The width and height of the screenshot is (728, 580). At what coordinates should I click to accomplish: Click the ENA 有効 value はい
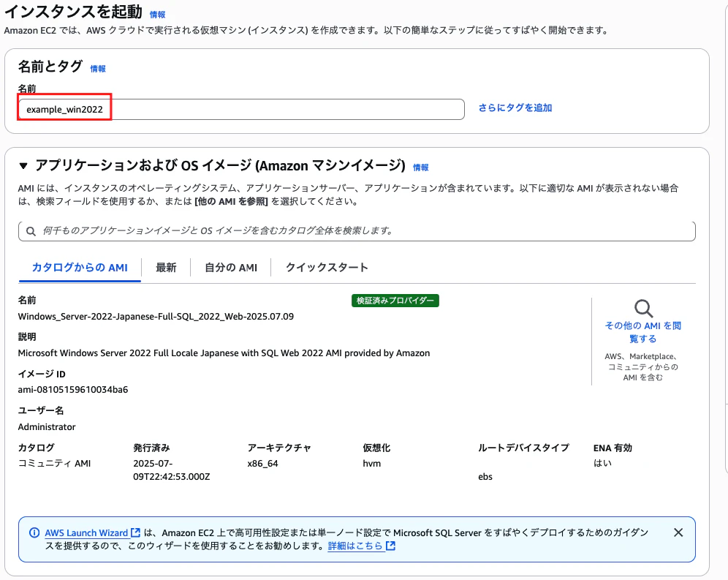(602, 463)
